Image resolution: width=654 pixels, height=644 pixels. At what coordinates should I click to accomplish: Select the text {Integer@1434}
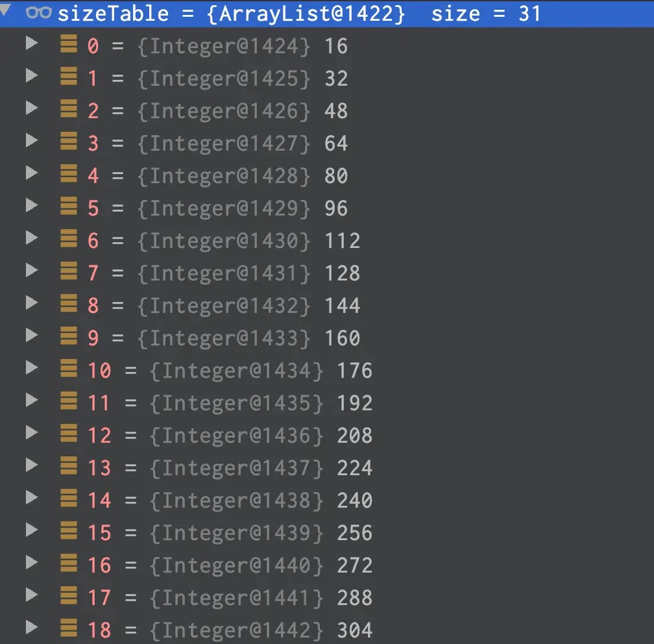(x=236, y=371)
